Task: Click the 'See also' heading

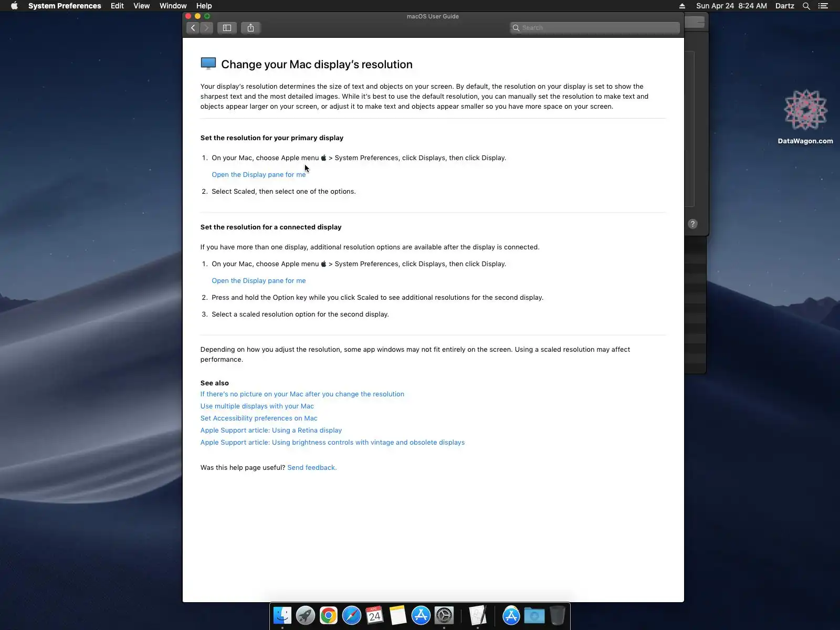Action: click(x=215, y=383)
